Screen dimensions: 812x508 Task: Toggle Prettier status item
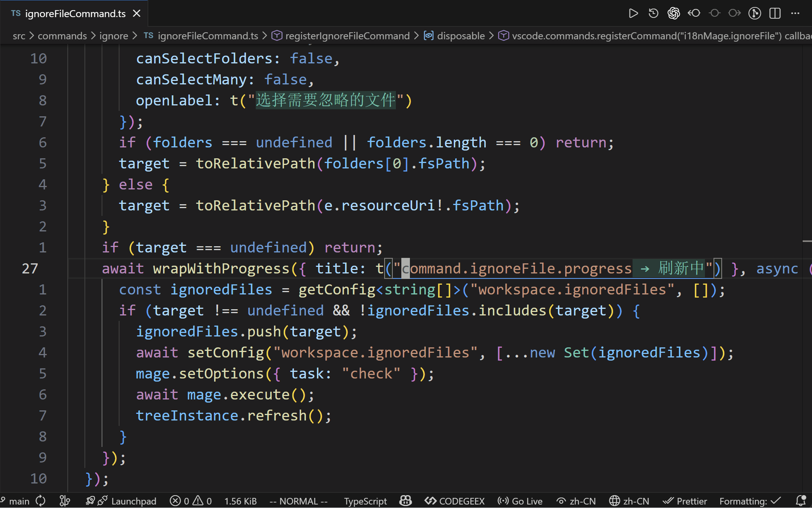pyautogui.click(x=685, y=501)
